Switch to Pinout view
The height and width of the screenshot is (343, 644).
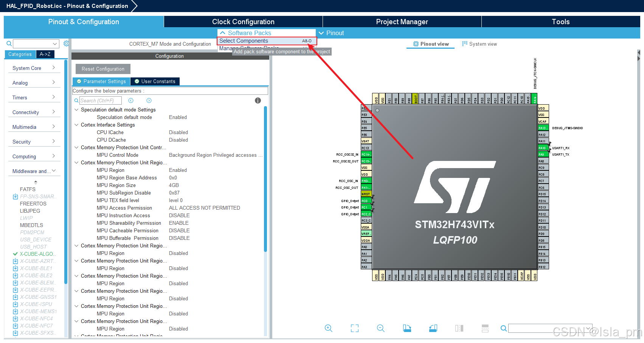431,44
